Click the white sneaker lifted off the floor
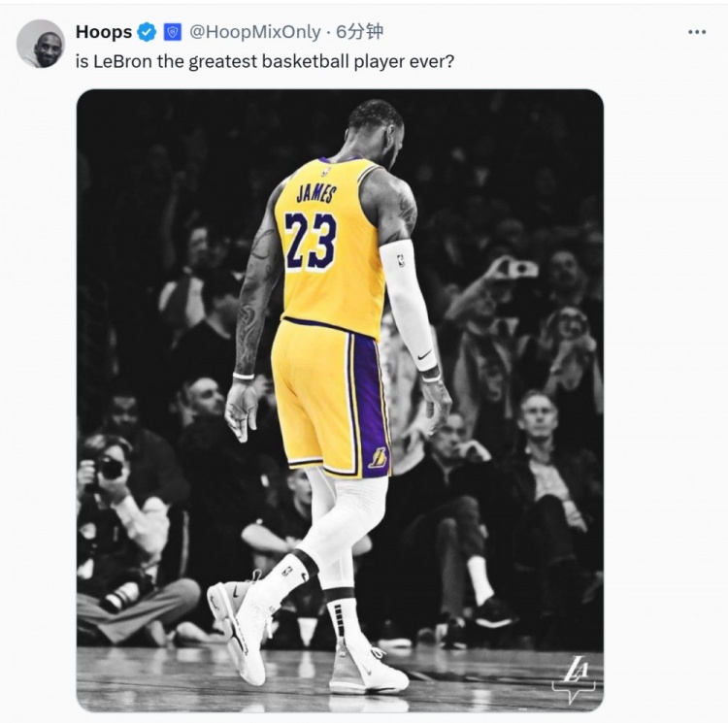Viewport: 728px width, 723px height. pyautogui.click(x=242, y=624)
